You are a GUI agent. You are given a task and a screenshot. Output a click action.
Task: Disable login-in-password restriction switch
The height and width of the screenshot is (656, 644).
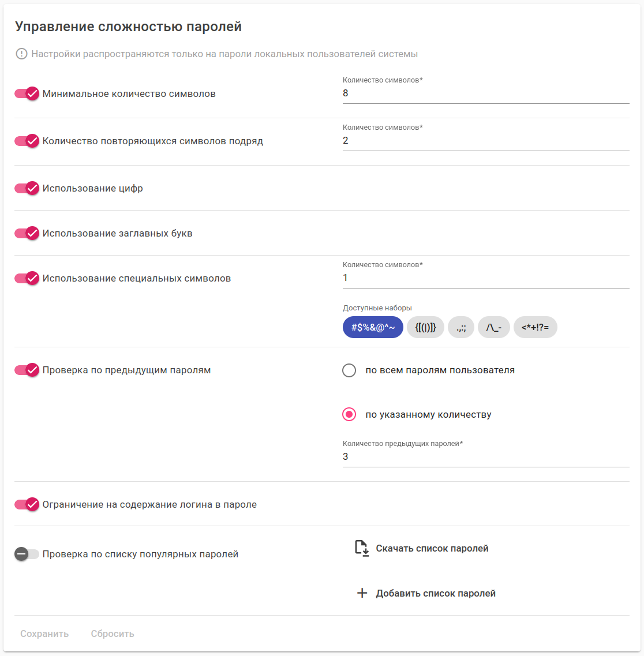click(x=27, y=504)
